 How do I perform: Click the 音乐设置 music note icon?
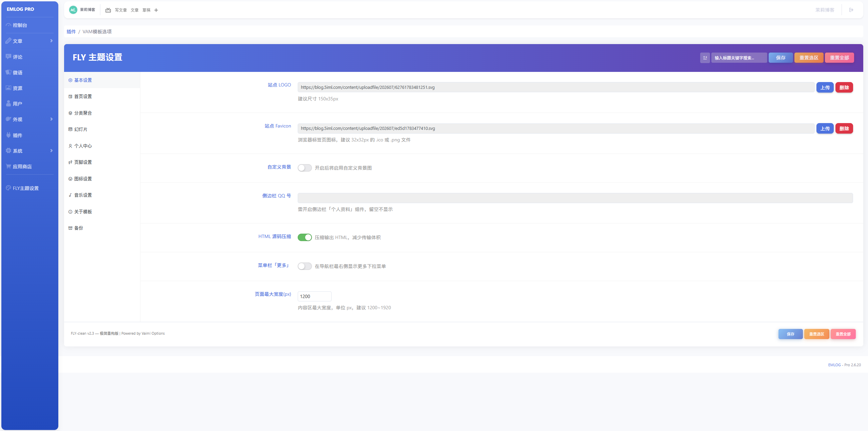[70, 195]
